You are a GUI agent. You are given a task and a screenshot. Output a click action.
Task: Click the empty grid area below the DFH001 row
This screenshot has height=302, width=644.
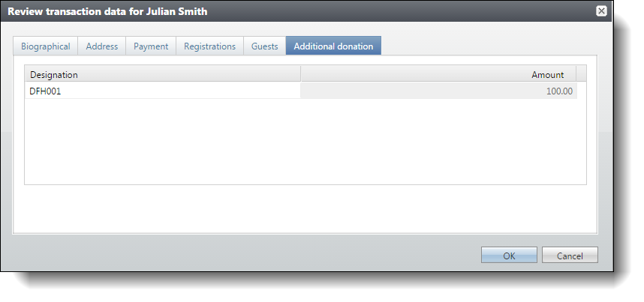click(x=305, y=142)
